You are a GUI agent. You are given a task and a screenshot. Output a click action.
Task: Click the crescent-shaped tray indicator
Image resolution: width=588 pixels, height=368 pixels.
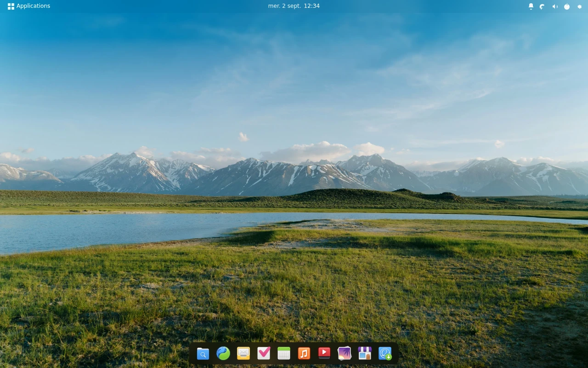point(543,6)
